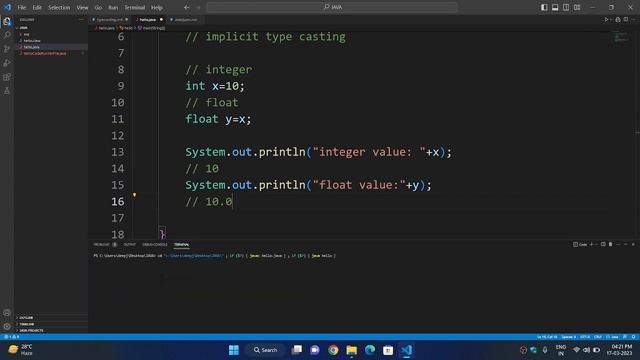This screenshot has width=640, height=360.
Task: Toggle bottom panel layout icon
Action: click(x=555, y=7)
